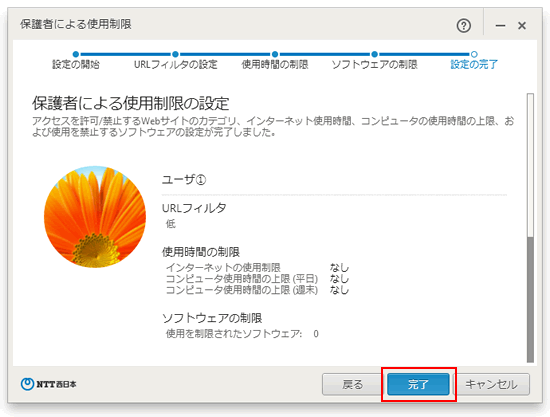Viewport: 550px width, 417px height.
Task: Select the 設定の完了 step label
Action: click(474, 65)
